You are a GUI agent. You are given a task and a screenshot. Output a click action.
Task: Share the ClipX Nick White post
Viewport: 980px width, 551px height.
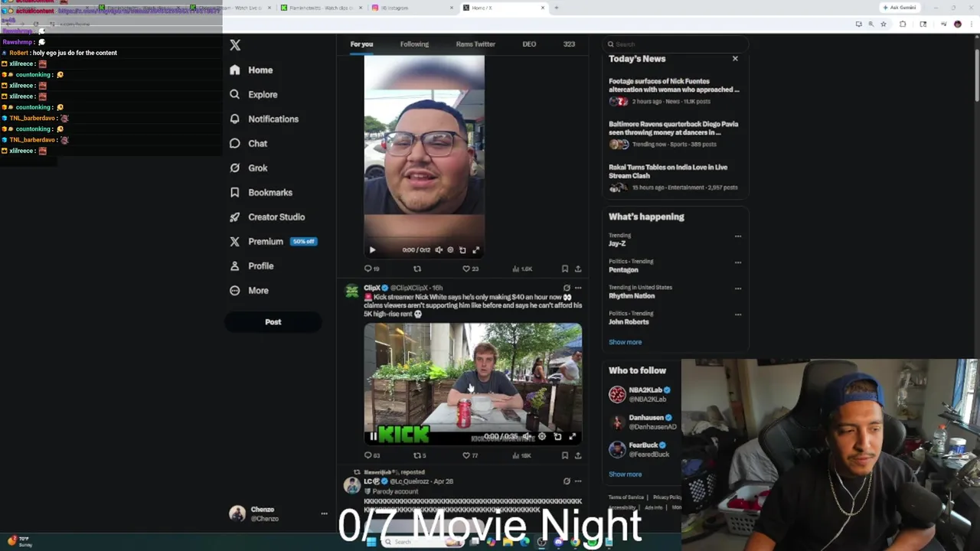pyautogui.click(x=578, y=455)
